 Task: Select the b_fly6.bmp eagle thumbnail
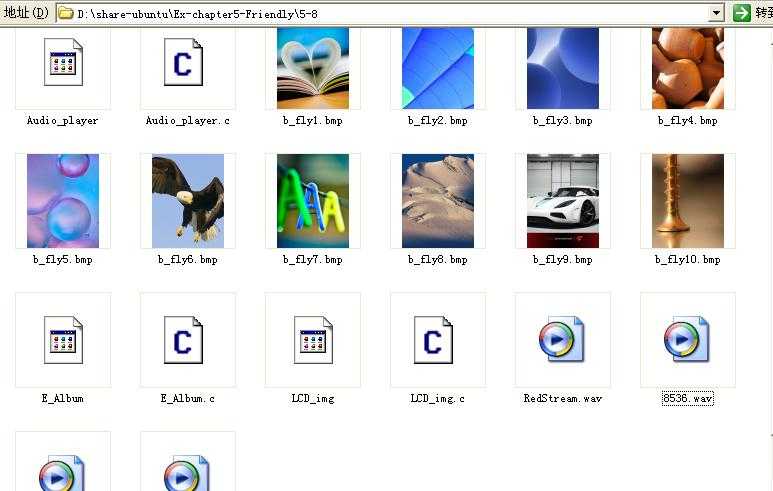(188, 201)
